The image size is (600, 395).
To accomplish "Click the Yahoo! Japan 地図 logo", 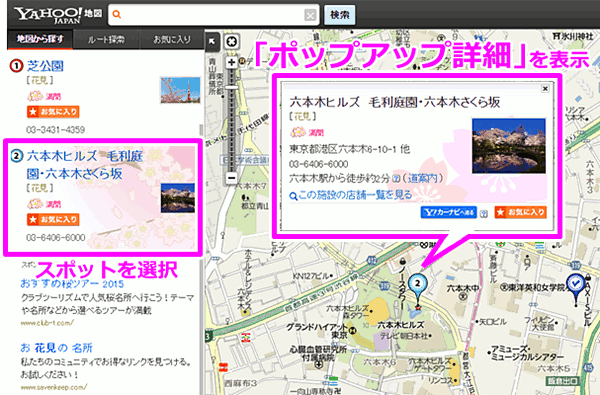I will tap(58, 15).
